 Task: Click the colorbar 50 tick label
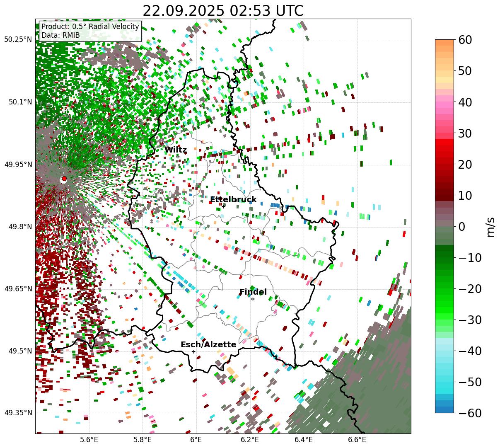(465, 71)
